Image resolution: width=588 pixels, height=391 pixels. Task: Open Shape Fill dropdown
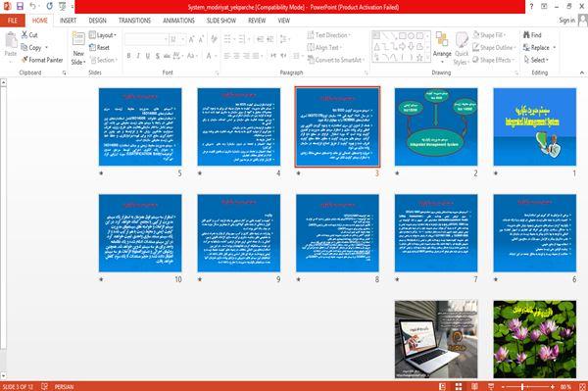489,35
